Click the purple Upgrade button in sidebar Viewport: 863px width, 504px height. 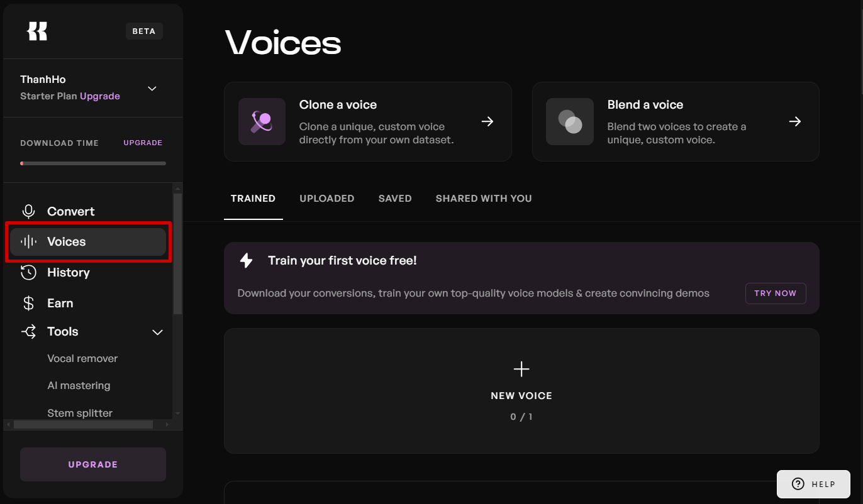click(93, 464)
